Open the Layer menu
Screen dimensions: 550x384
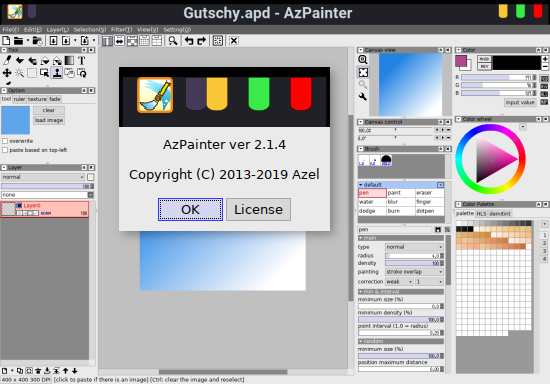58,29
